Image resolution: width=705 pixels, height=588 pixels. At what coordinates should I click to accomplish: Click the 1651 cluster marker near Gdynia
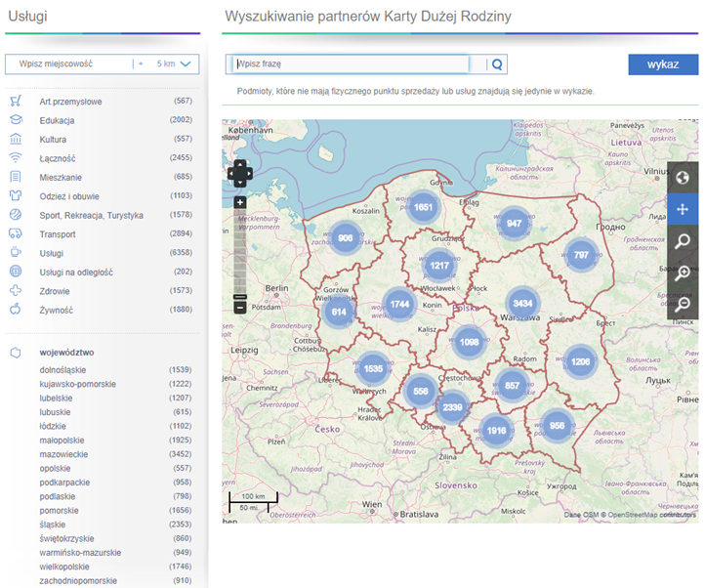pos(423,207)
